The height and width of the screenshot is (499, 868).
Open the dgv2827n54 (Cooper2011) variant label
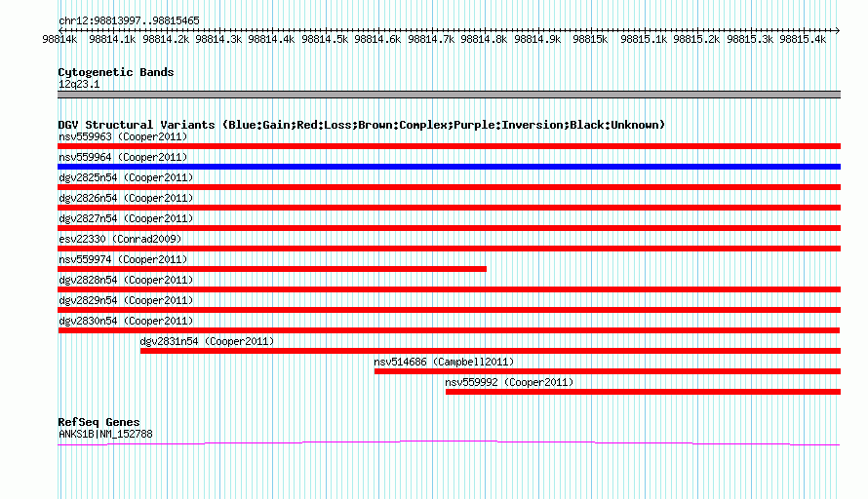pos(126,218)
